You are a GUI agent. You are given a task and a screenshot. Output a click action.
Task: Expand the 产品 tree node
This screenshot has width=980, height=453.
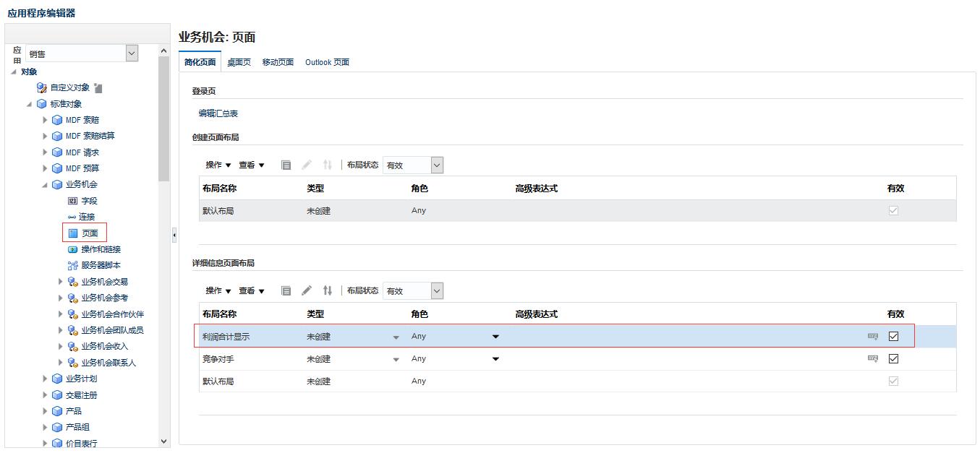click(46, 411)
